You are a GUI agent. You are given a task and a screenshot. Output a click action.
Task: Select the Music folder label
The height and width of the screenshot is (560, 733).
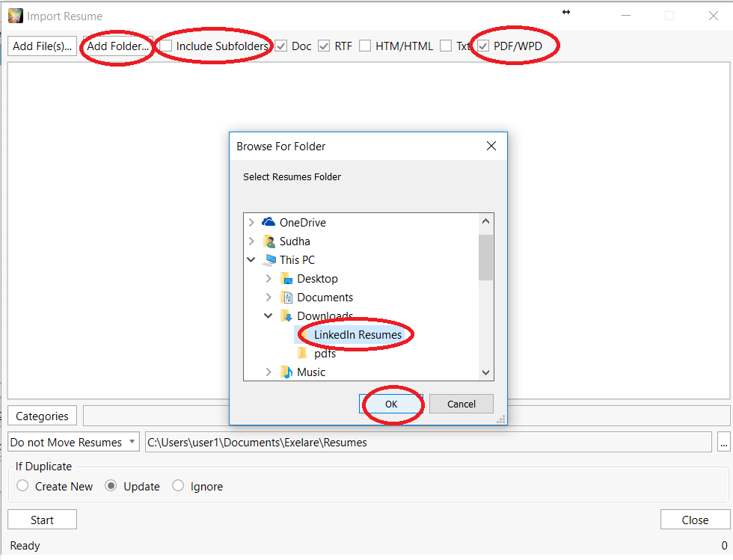click(x=311, y=372)
